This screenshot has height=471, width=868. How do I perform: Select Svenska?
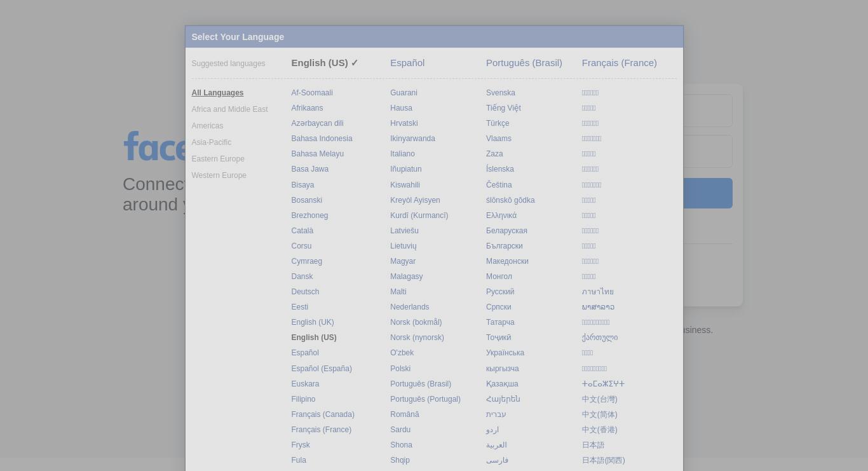501,93
